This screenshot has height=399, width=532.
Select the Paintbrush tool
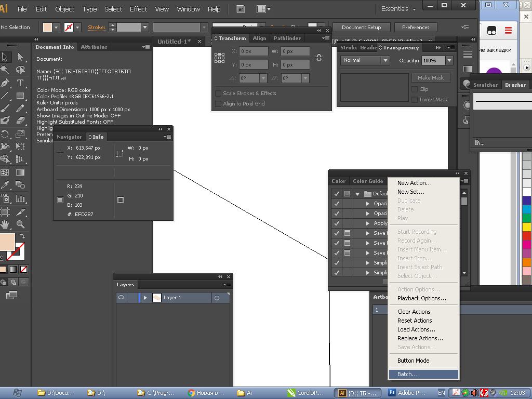pos(5,108)
